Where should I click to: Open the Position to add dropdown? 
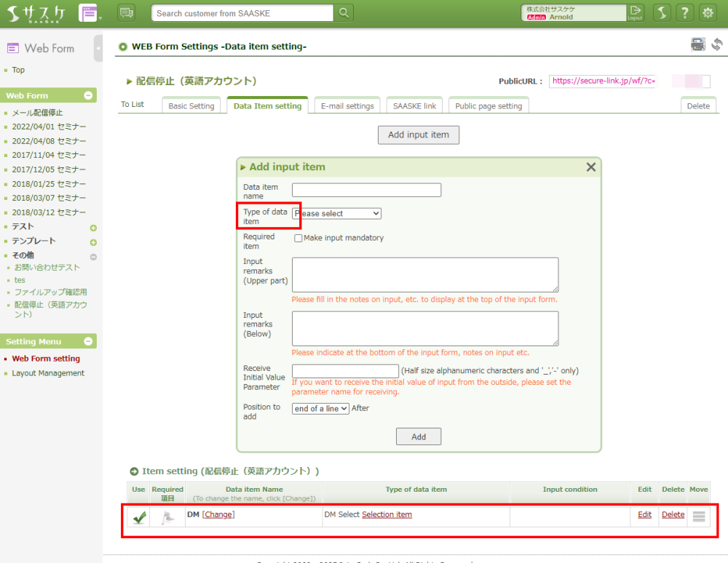[320, 409]
